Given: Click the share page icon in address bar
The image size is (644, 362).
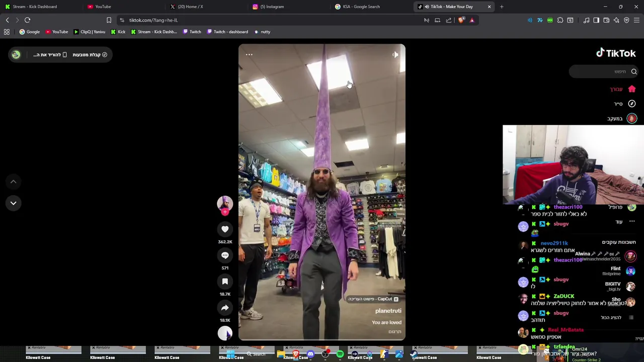Looking at the screenshot, I should [x=449, y=20].
